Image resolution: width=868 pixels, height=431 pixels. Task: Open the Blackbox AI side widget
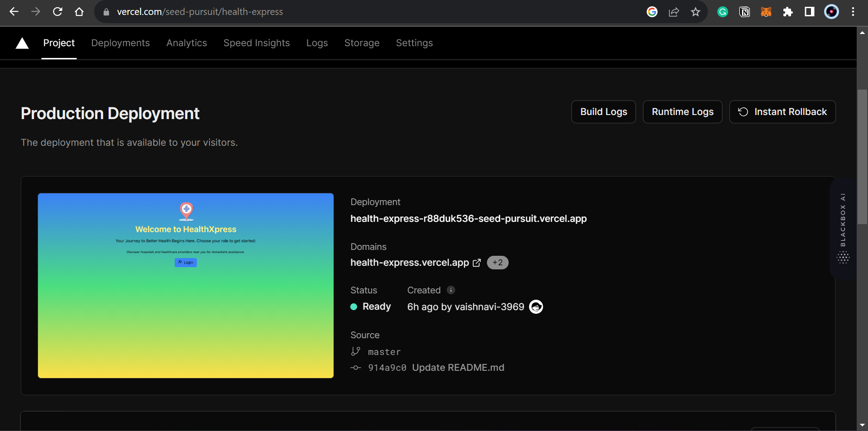coord(843,228)
